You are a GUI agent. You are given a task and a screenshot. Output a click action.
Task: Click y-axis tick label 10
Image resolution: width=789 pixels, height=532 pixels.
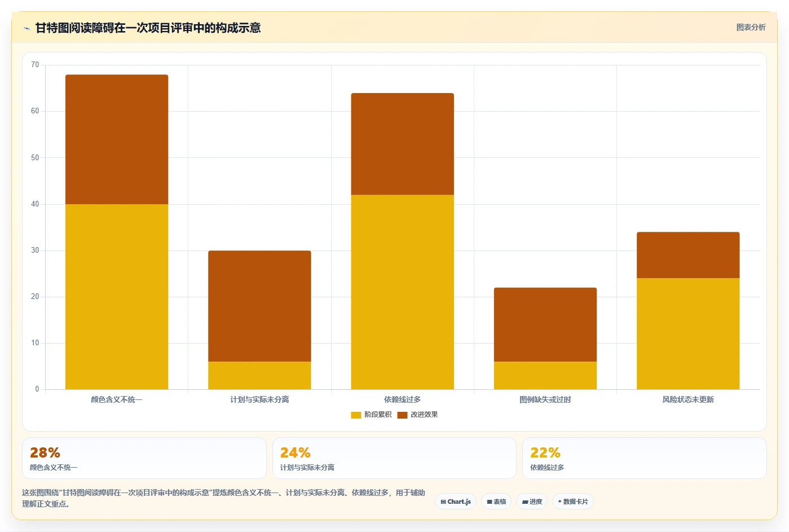pos(35,343)
